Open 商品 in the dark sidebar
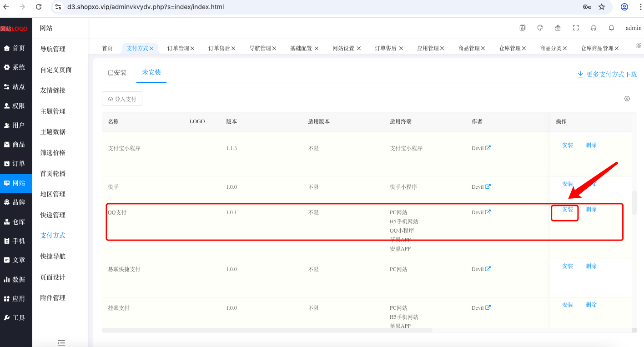 click(16, 145)
